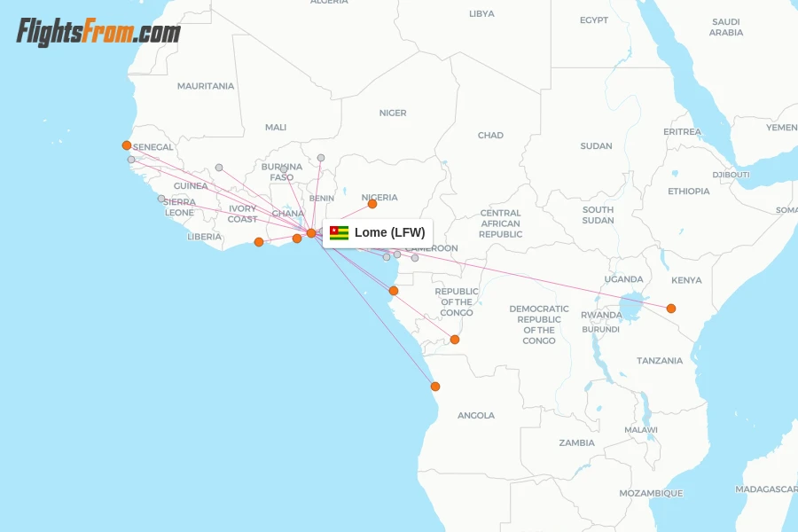
Task: Click the GHANA country label
Action: click(x=288, y=214)
